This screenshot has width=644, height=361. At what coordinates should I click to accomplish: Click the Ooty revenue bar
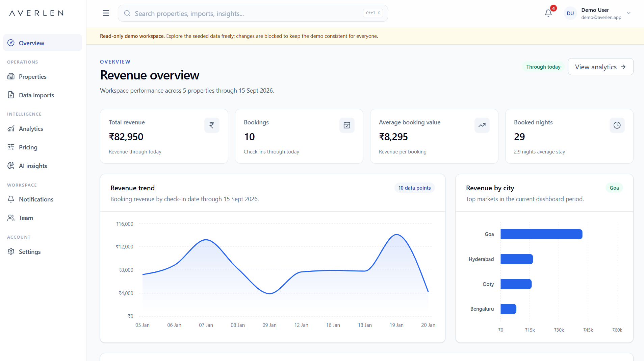516,284
